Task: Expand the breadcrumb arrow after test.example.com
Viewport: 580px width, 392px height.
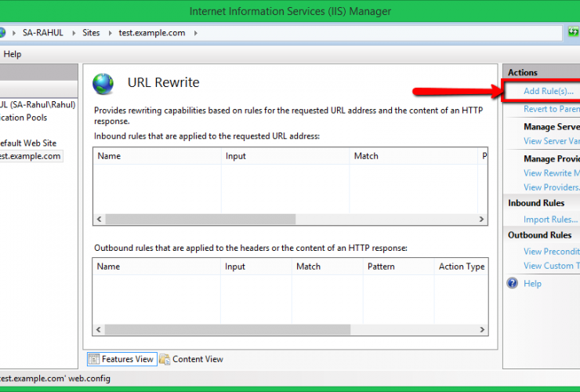Action: coord(195,33)
